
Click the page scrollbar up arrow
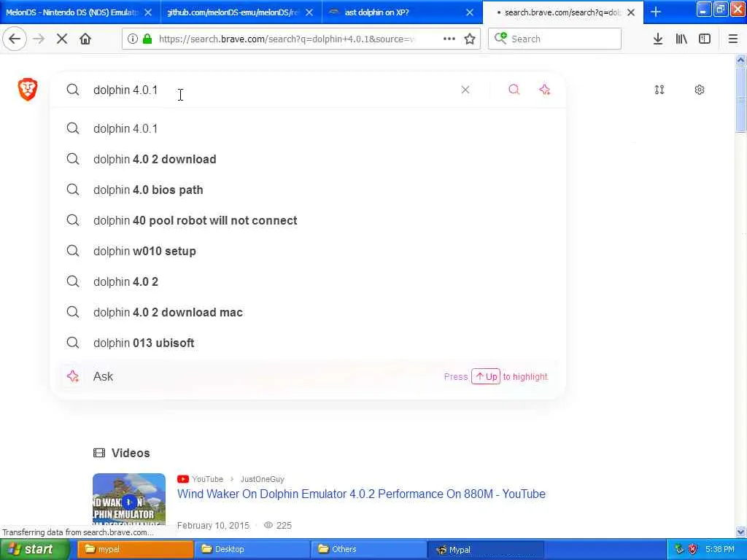[740, 60]
